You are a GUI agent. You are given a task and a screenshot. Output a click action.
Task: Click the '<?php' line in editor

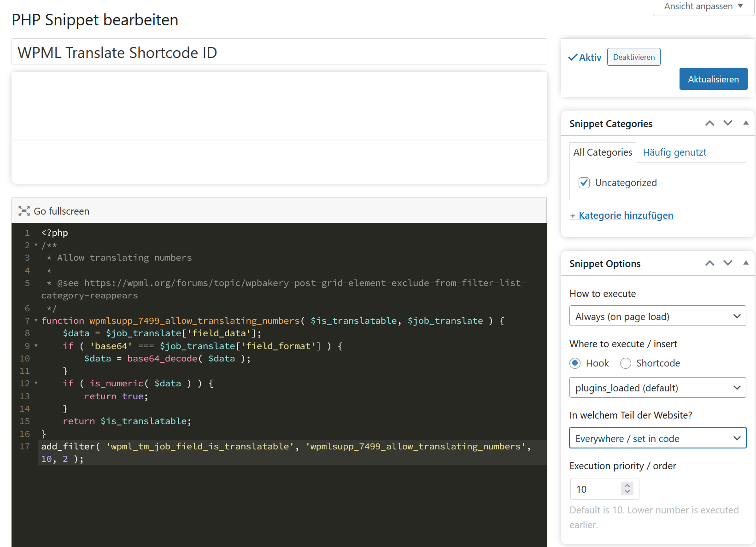pos(55,233)
